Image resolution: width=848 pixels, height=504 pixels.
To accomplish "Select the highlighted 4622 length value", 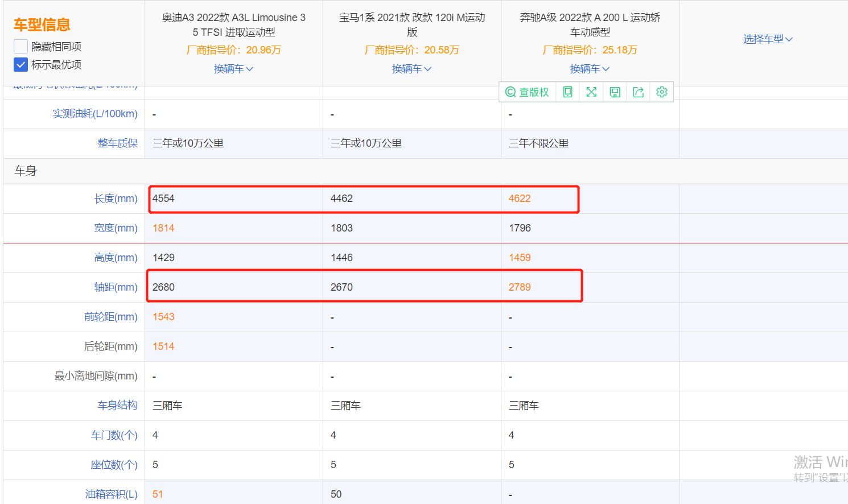I will tap(520, 198).
